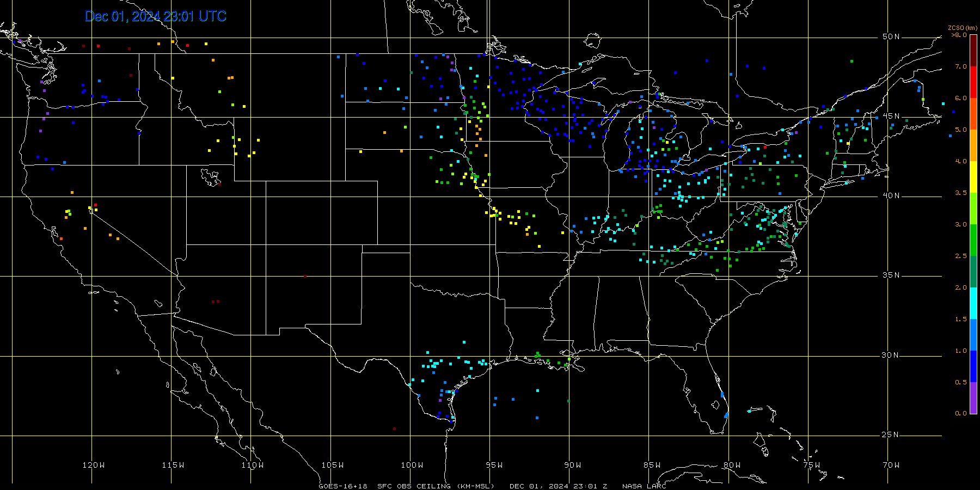Screen dimensions: 980x490
Task: Click the DEC 01, 2024 23:01 Z footer date
Action: pyautogui.click(x=559, y=486)
